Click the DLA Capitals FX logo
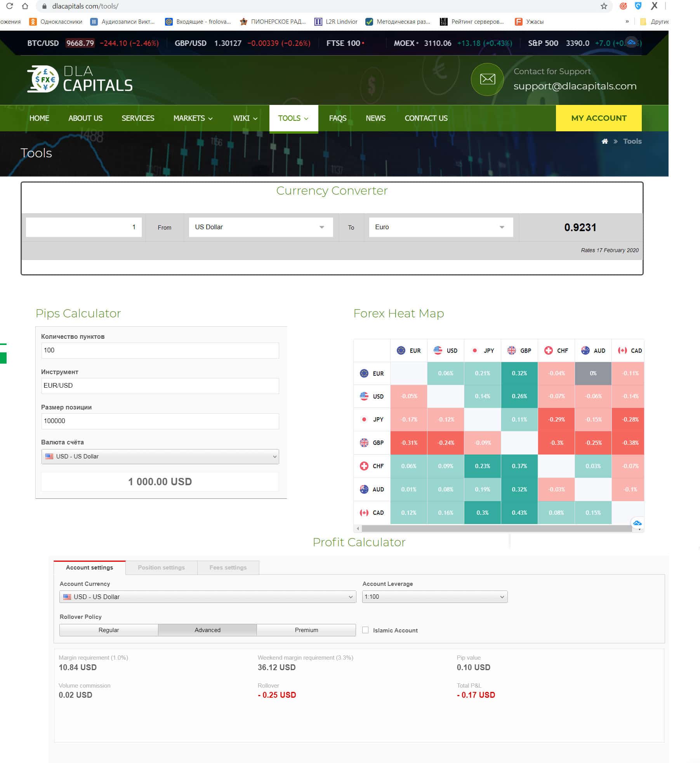700x763 pixels. pos(80,79)
